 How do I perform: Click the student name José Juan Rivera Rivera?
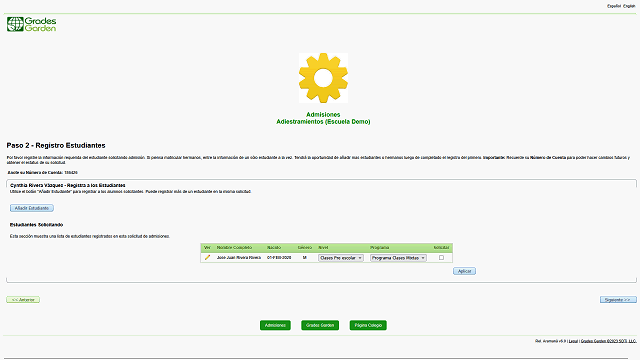(239, 258)
